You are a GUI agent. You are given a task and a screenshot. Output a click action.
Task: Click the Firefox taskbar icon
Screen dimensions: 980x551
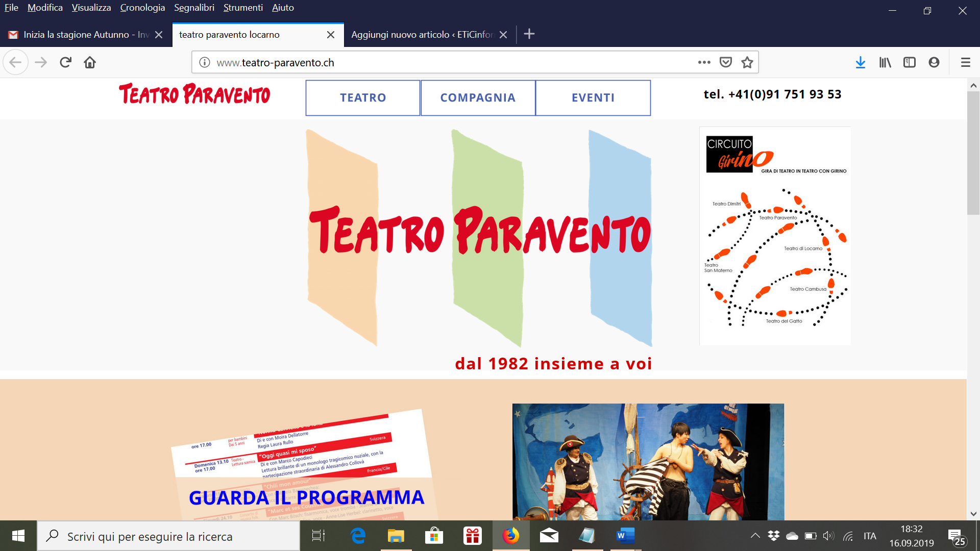[511, 536]
